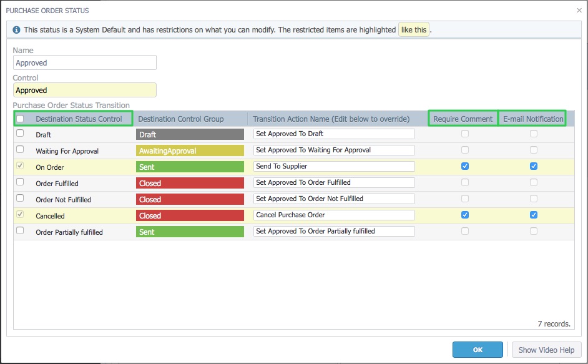Toggle select-all checkbox in table header
The width and height of the screenshot is (588, 364).
click(20, 119)
